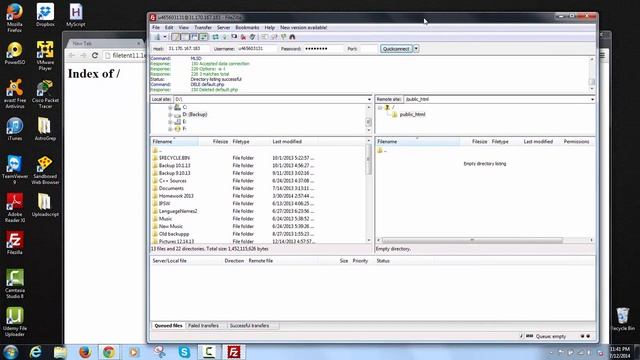Expand the E: drive node
This screenshot has height=360, width=640.
tap(170, 122)
